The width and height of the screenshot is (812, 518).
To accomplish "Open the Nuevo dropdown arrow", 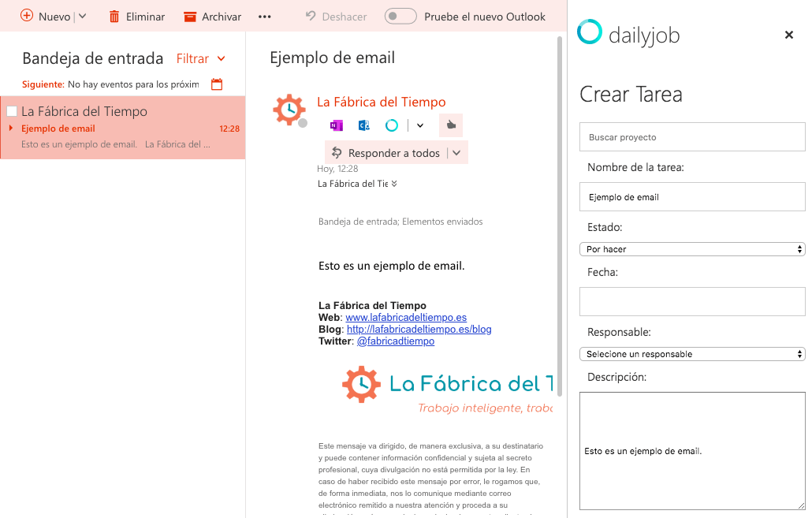I will [82, 17].
